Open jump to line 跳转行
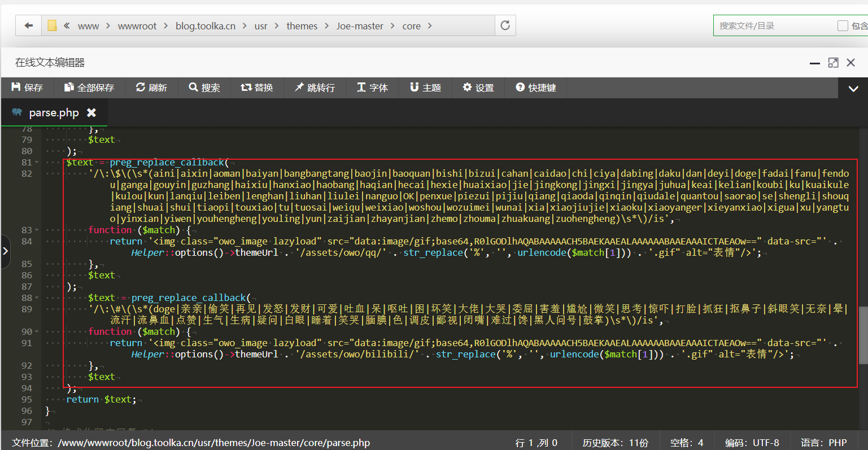 coord(315,88)
